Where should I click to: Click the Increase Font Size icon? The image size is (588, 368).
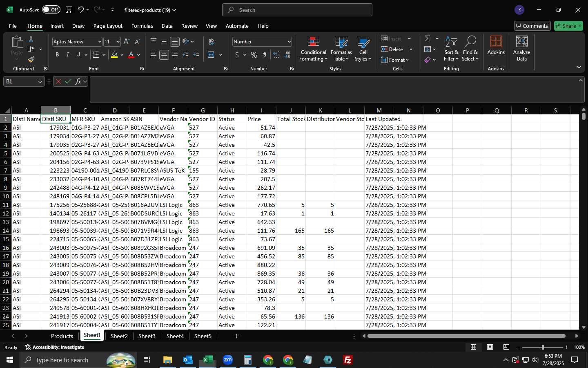(127, 42)
